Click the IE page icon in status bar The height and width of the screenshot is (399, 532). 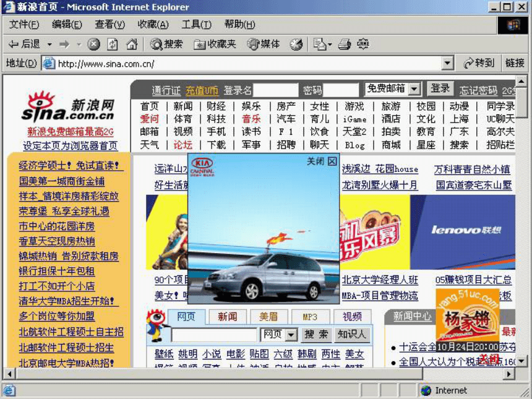click(9, 390)
